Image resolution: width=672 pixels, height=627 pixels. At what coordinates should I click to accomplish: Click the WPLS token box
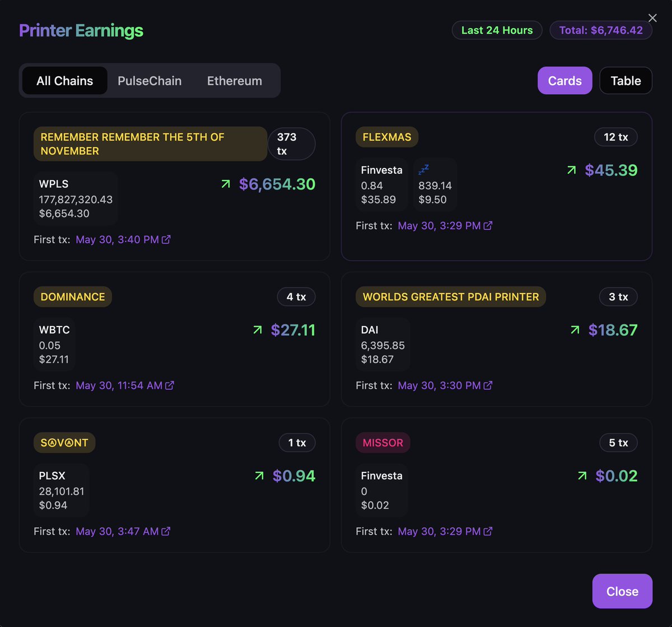(76, 198)
